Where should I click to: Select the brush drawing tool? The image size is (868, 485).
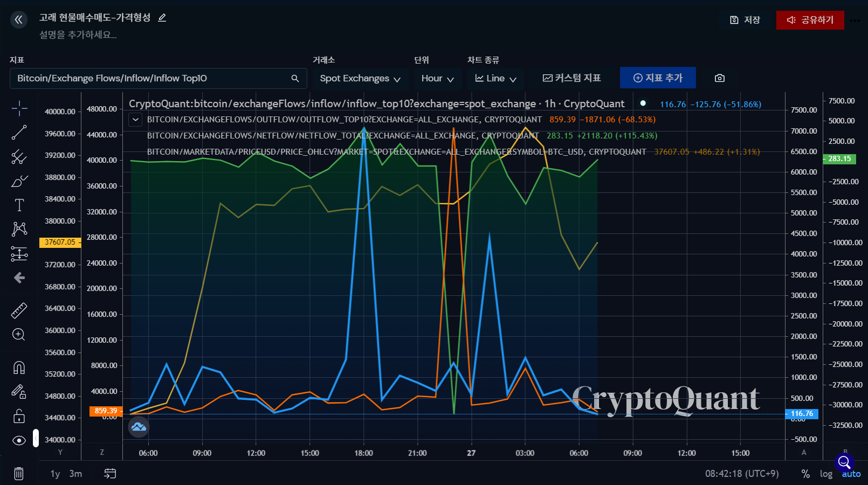19,181
